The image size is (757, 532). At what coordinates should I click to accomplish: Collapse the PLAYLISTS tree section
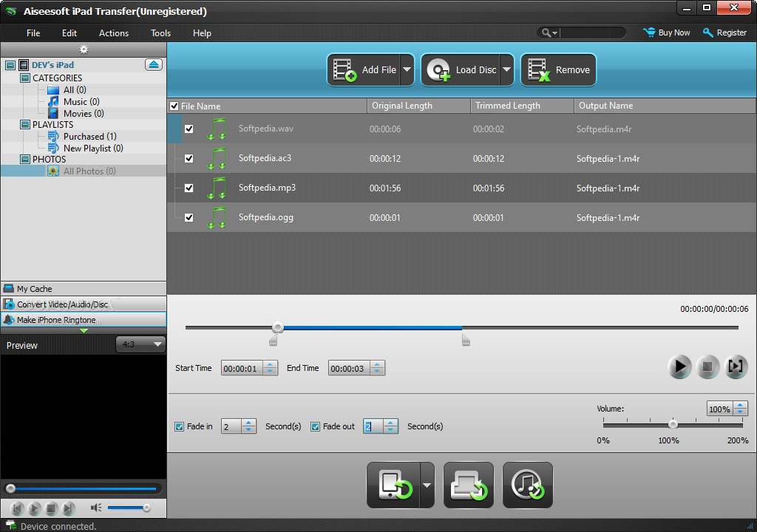coord(25,125)
